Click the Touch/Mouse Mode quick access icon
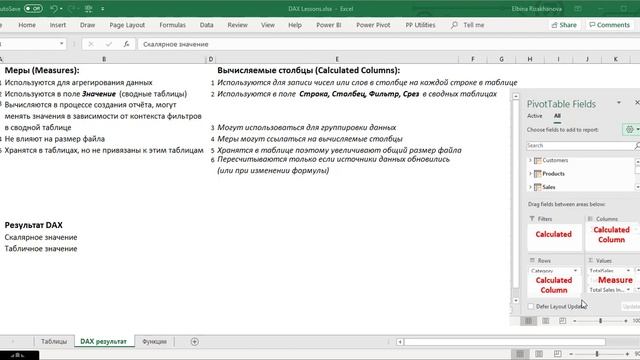Image resolution: width=640 pixels, height=360 pixels. coord(89,9)
